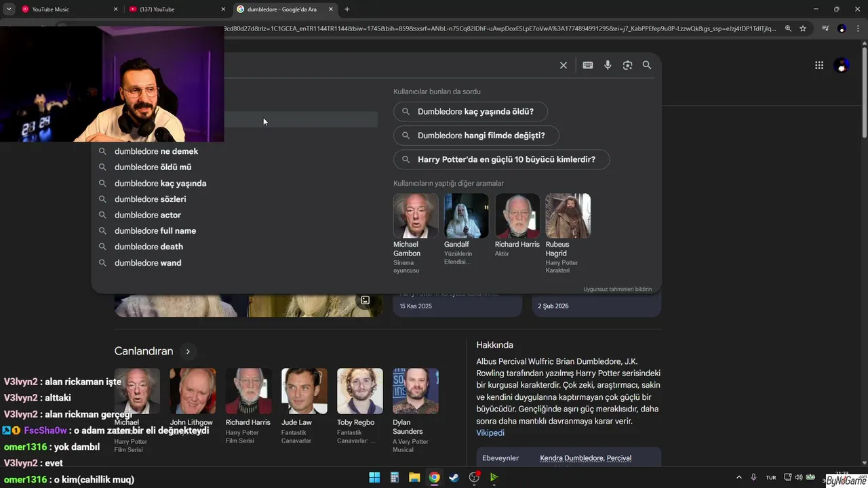Viewport: 868px width, 488px height.
Task: Open the green play-arrow app in taskbar
Action: (x=494, y=477)
